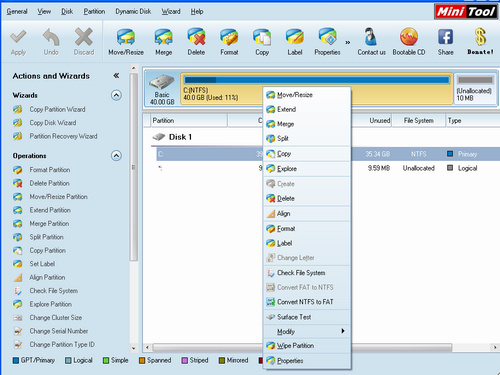
Task: Select Format Partition operation in sidebar
Action: point(50,170)
